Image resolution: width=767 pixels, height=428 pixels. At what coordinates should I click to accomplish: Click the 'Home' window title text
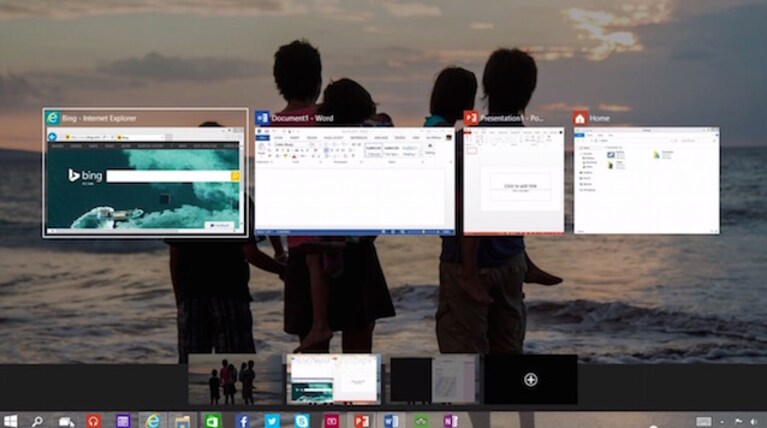pyautogui.click(x=599, y=118)
